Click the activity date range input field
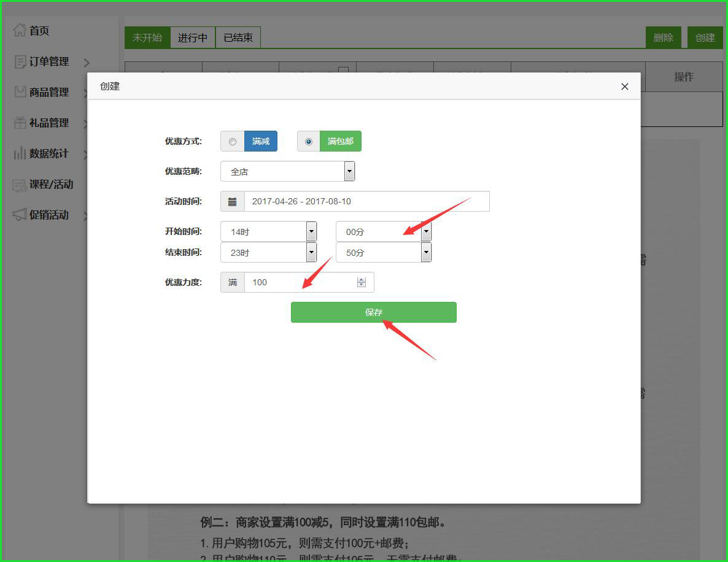This screenshot has width=728, height=562. (366, 201)
